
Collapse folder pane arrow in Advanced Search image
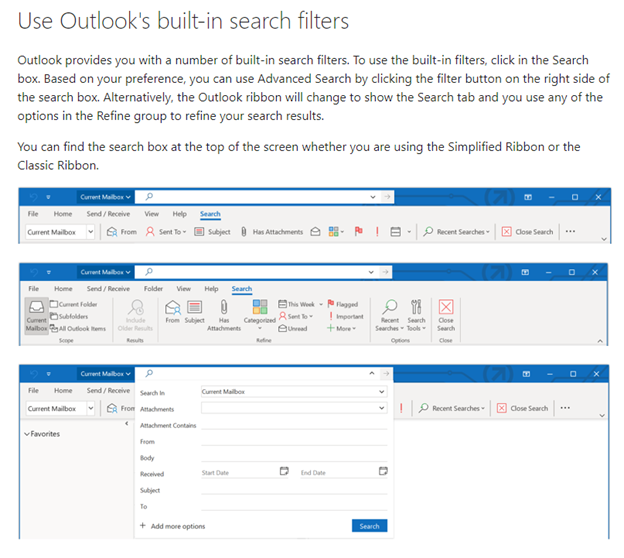pos(127,423)
